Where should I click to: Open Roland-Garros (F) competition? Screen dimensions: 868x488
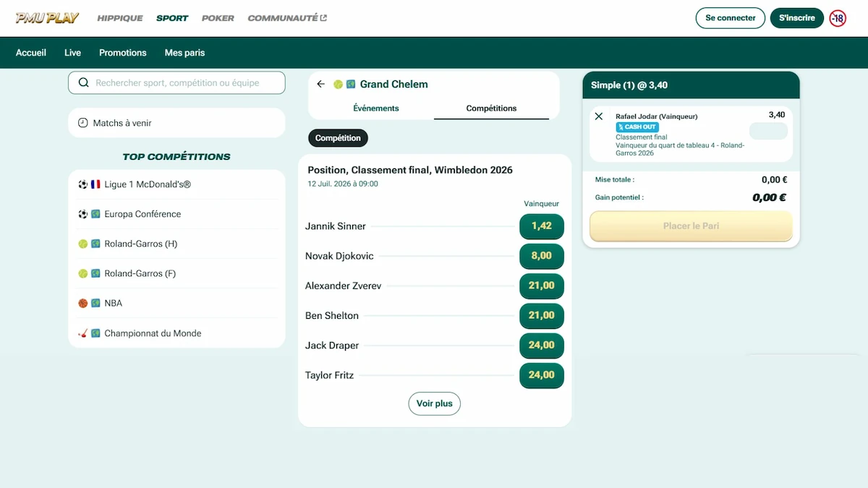[x=176, y=273]
